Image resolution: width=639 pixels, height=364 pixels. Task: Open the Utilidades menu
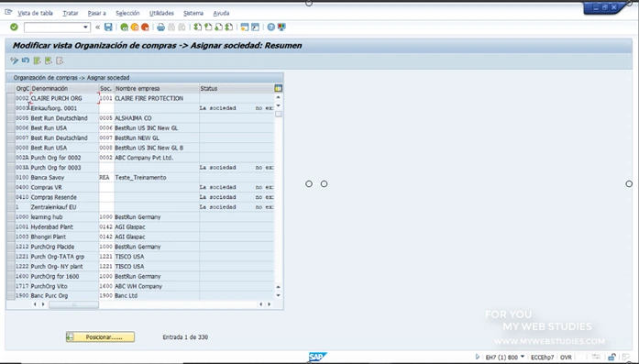161,13
